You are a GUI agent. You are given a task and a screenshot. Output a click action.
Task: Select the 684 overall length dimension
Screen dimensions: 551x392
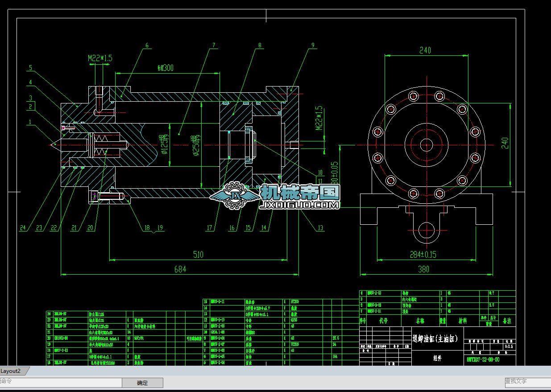180,269
